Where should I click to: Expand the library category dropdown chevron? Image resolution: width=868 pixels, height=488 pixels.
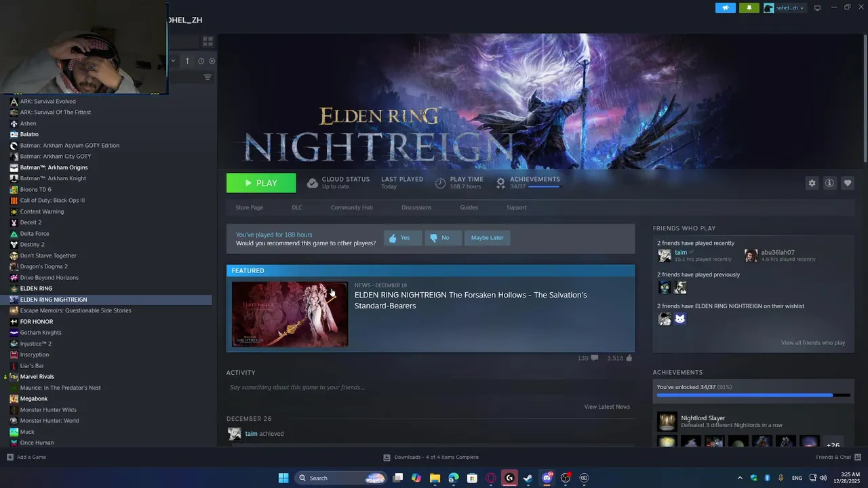(173, 61)
